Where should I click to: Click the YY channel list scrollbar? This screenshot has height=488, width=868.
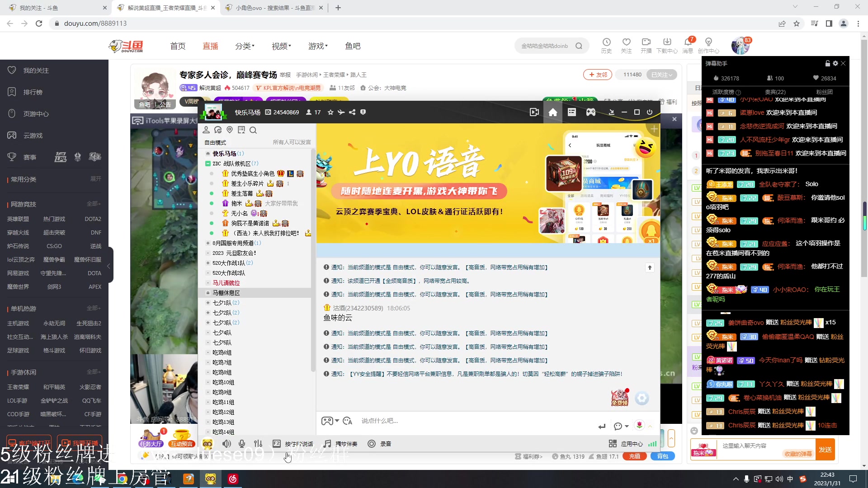click(313, 260)
